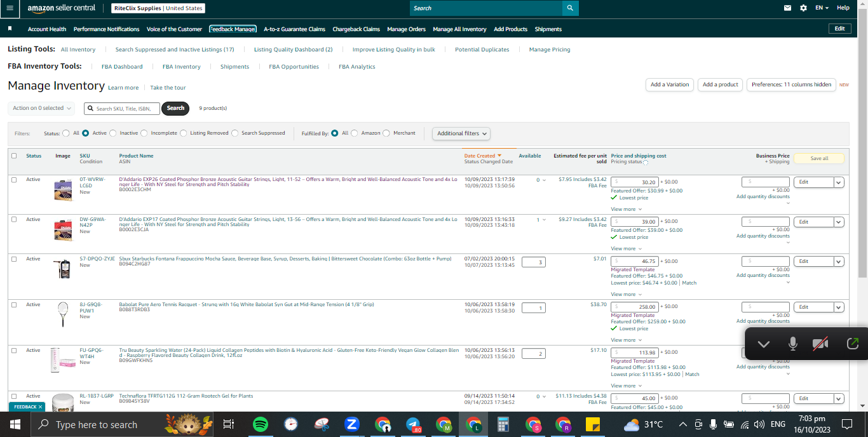Open Telegram from the taskbar
This screenshot has height=437, width=868.
(x=413, y=424)
